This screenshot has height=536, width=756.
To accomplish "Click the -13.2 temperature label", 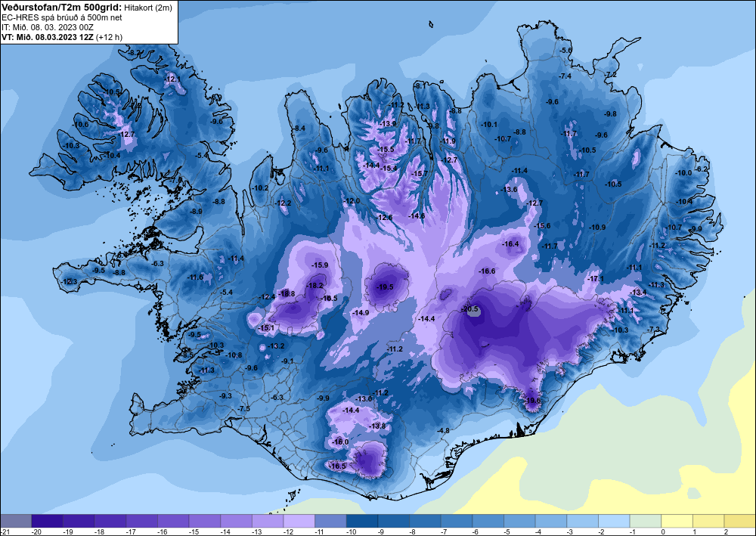I will (276, 346).
